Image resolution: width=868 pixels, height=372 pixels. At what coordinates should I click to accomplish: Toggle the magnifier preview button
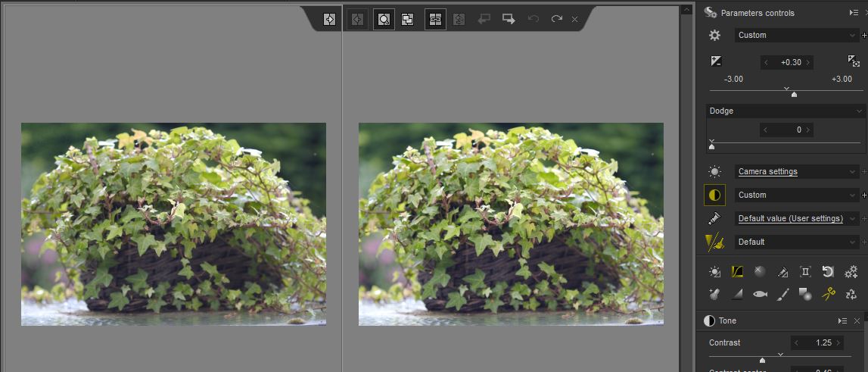coord(384,20)
